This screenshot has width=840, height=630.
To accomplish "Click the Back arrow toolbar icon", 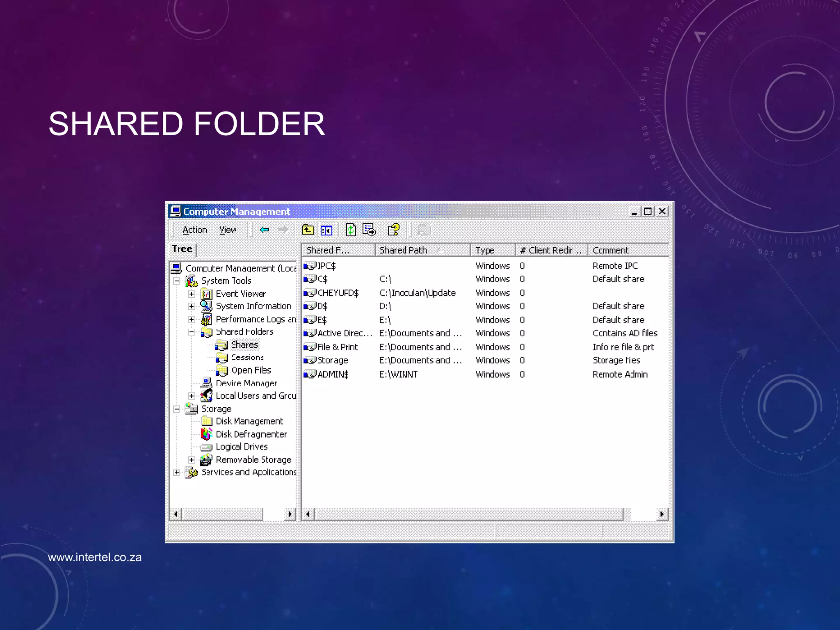I will tap(265, 230).
